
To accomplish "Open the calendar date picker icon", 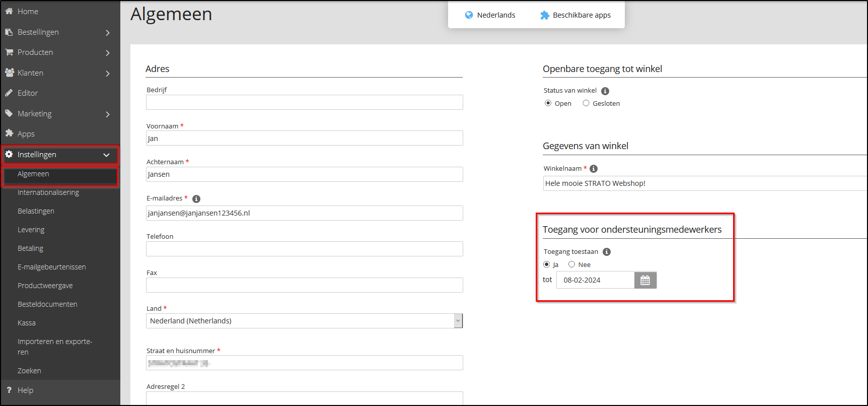I will click(x=645, y=281).
